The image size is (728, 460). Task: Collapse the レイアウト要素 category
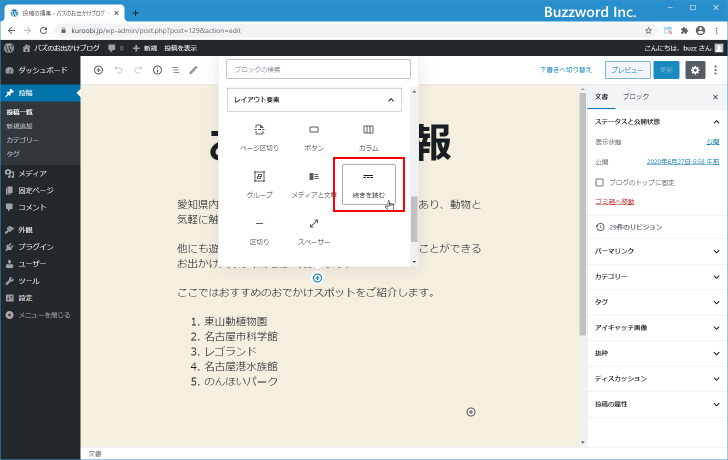pyautogui.click(x=314, y=100)
